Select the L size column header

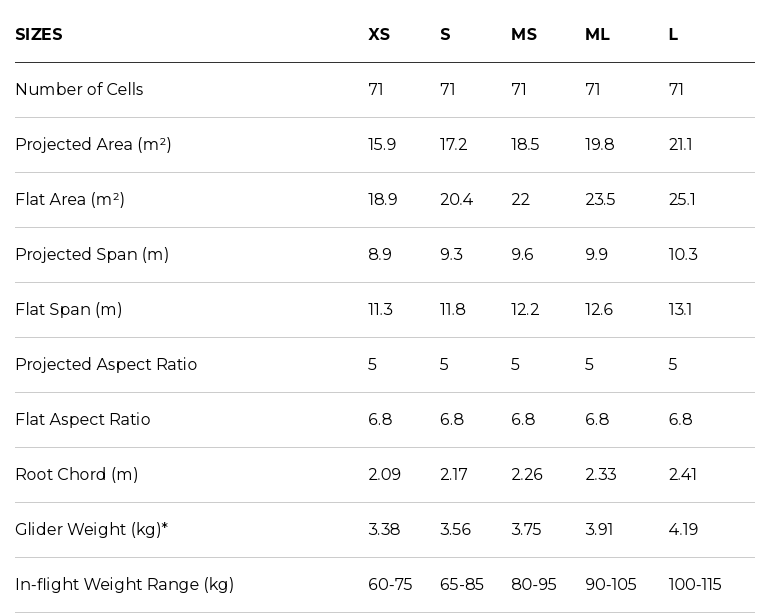[x=673, y=34]
